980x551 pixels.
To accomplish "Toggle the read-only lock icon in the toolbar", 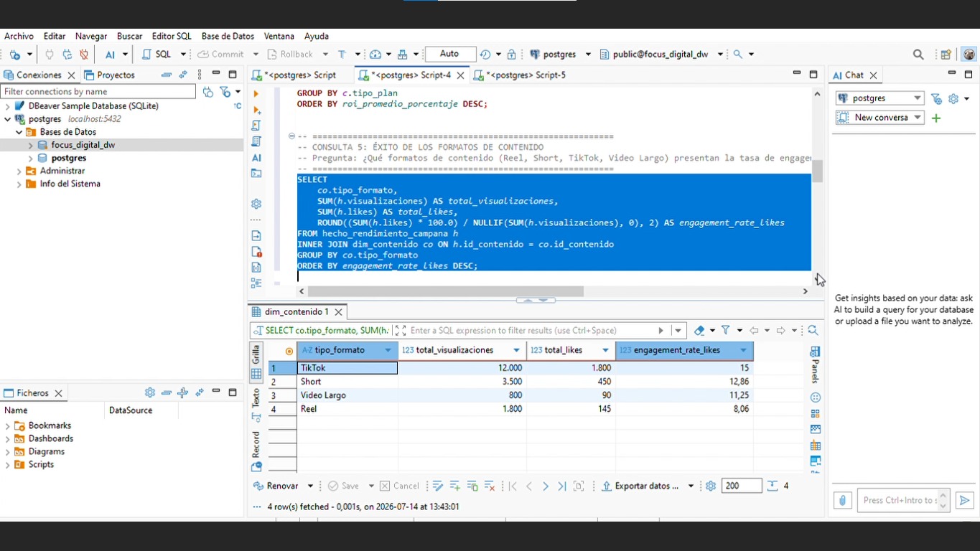I will click(511, 55).
